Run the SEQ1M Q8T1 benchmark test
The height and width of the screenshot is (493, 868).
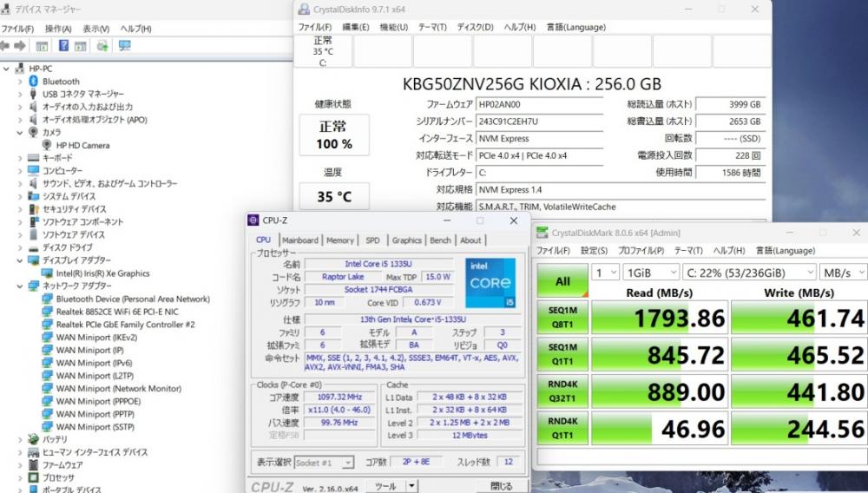coord(562,318)
